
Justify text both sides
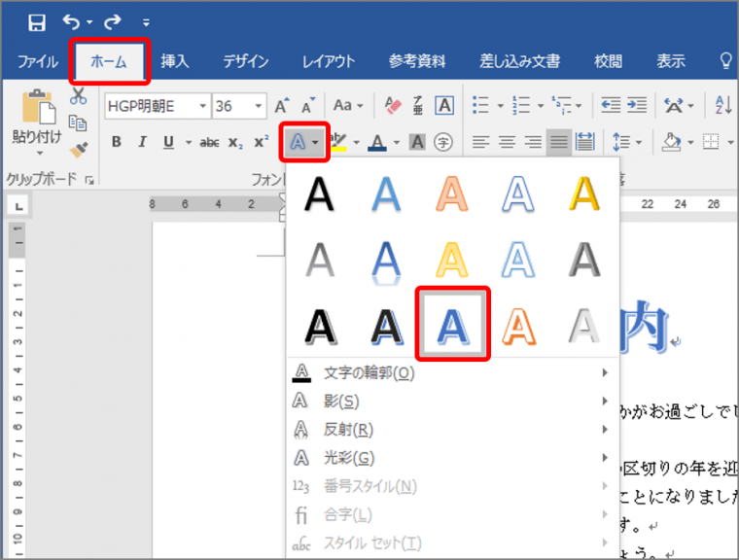tap(559, 141)
